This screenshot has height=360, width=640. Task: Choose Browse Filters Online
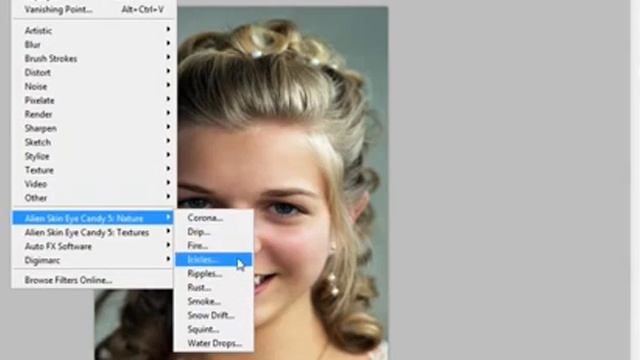94,280
